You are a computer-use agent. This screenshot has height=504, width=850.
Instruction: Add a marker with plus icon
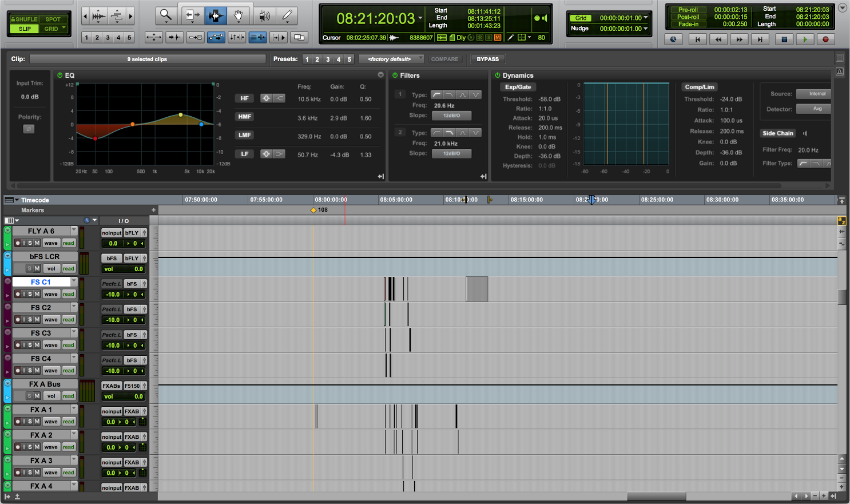[153, 211]
